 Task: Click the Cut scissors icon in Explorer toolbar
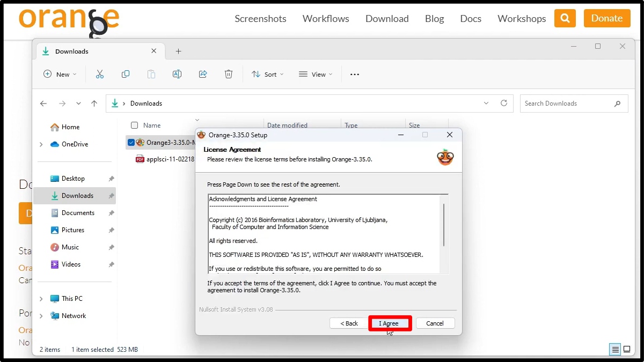click(x=99, y=75)
